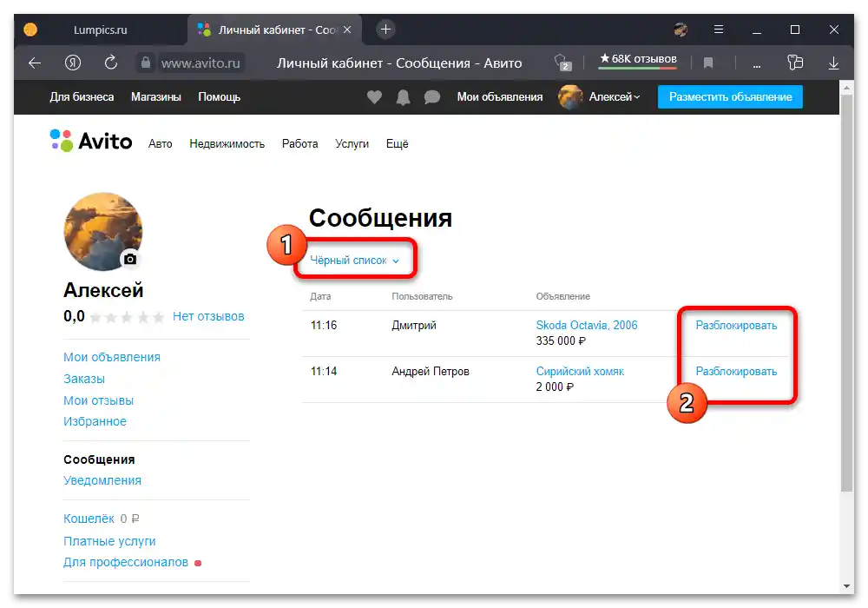Open the Алексей account dropdown menu
The width and height of the screenshot is (868, 608).
coord(614,97)
